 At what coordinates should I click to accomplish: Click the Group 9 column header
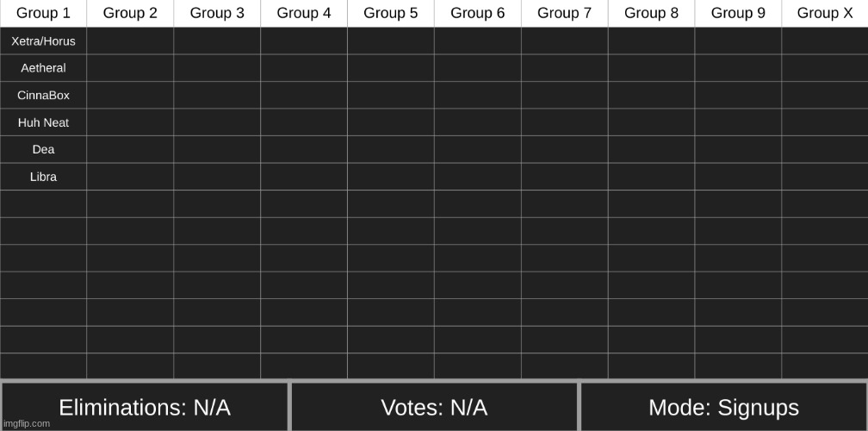coord(738,13)
